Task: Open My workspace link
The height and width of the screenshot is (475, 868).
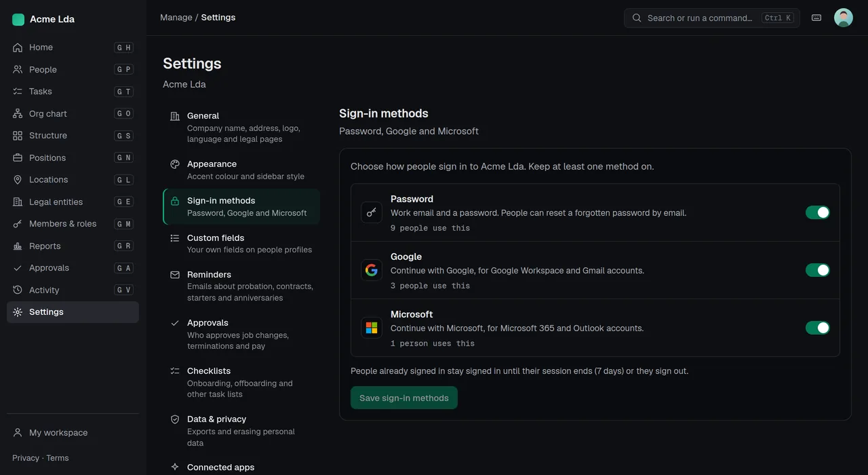Action: [73, 433]
